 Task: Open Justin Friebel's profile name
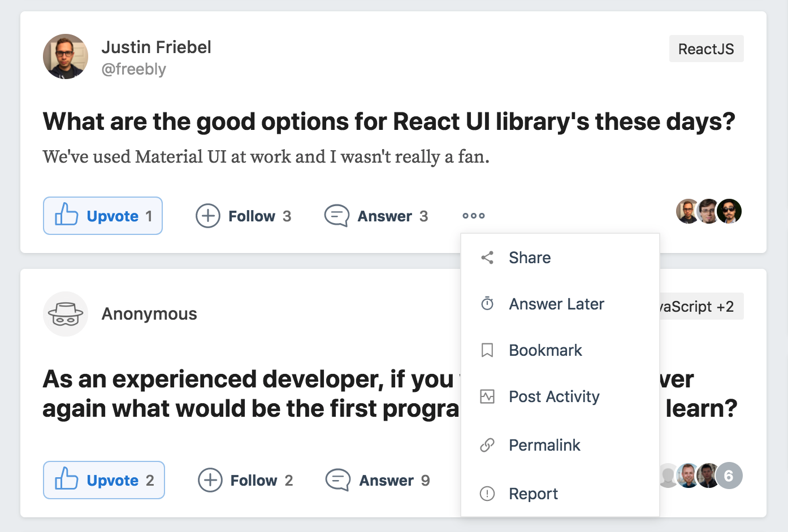tap(157, 47)
